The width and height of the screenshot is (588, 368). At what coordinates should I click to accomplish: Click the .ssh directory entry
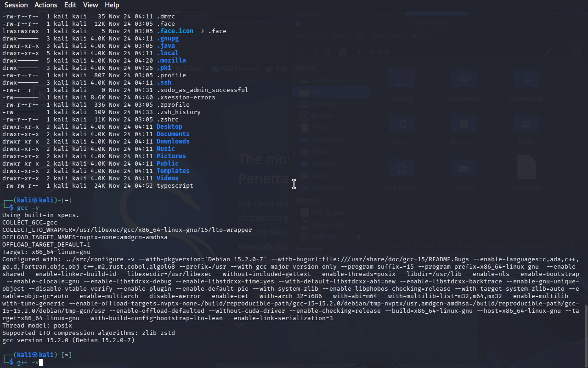[x=164, y=83]
